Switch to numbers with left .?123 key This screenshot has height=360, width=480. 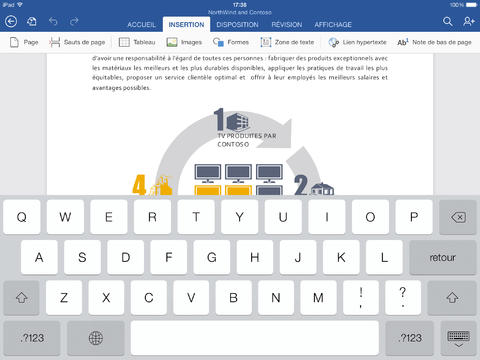point(32,338)
